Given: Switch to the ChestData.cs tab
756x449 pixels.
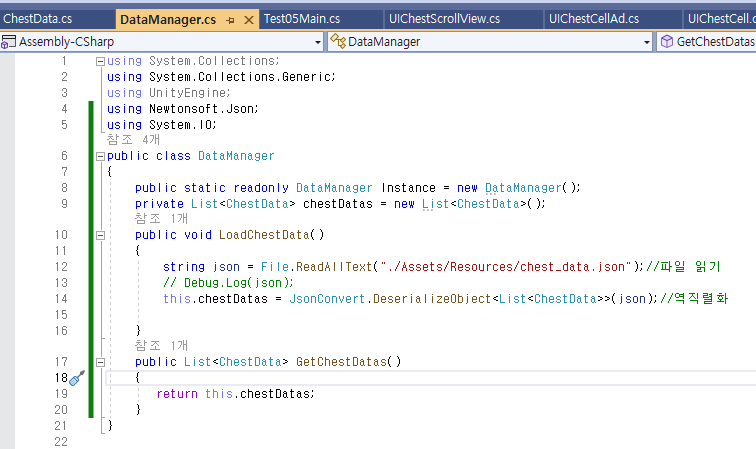Looking at the screenshot, I should (x=38, y=19).
